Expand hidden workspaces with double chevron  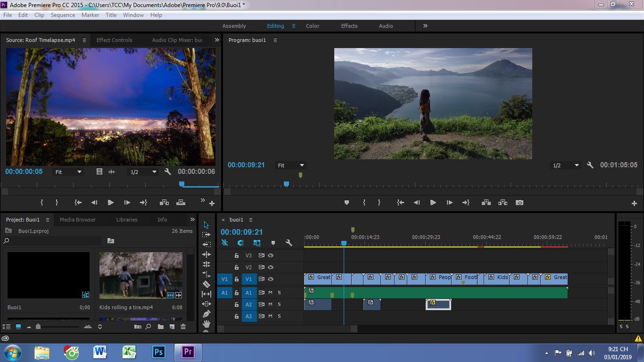pos(425,26)
